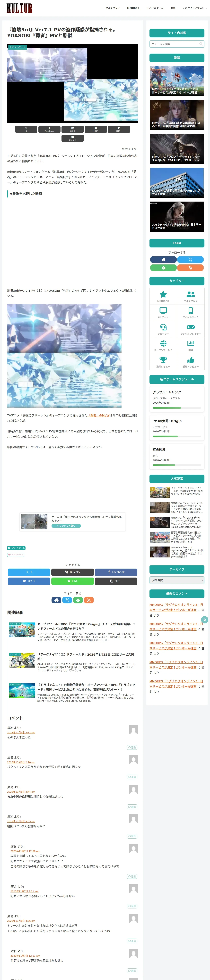Click the 「勇者」のMV external link
The height and width of the screenshot is (980, 210).
(98, 415)
